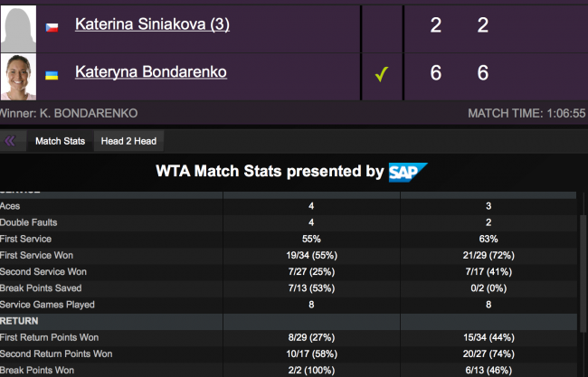This screenshot has width=588, height=377.
Task: Click the Ukrainian flag beside Bondarenko
Action: (52, 73)
